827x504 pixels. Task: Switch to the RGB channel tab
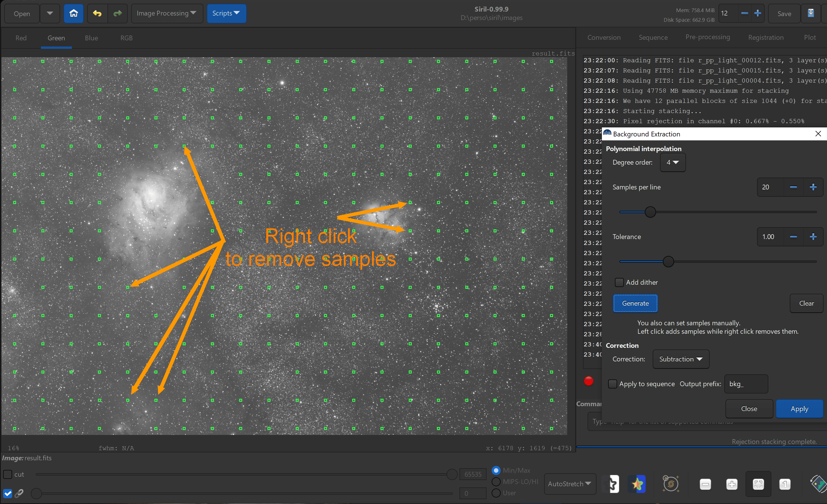[126, 38]
